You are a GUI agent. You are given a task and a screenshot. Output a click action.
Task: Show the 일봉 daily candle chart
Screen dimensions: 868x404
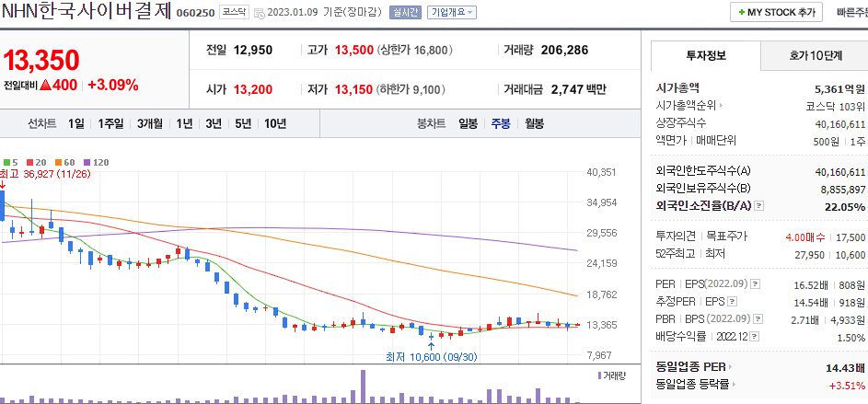click(x=468, y=123)
